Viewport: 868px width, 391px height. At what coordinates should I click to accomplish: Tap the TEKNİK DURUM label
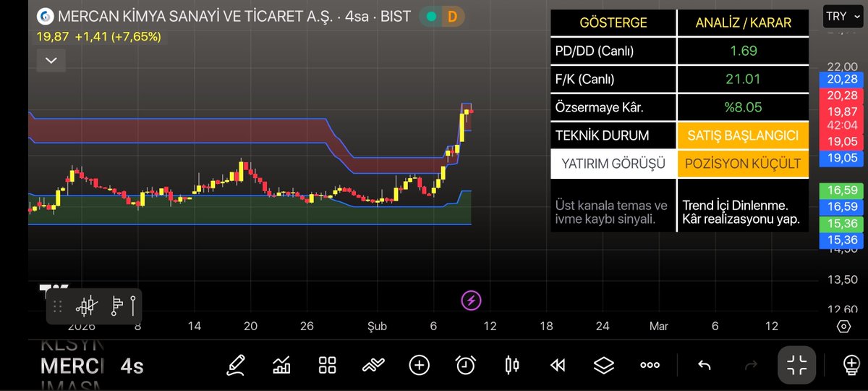602,135
